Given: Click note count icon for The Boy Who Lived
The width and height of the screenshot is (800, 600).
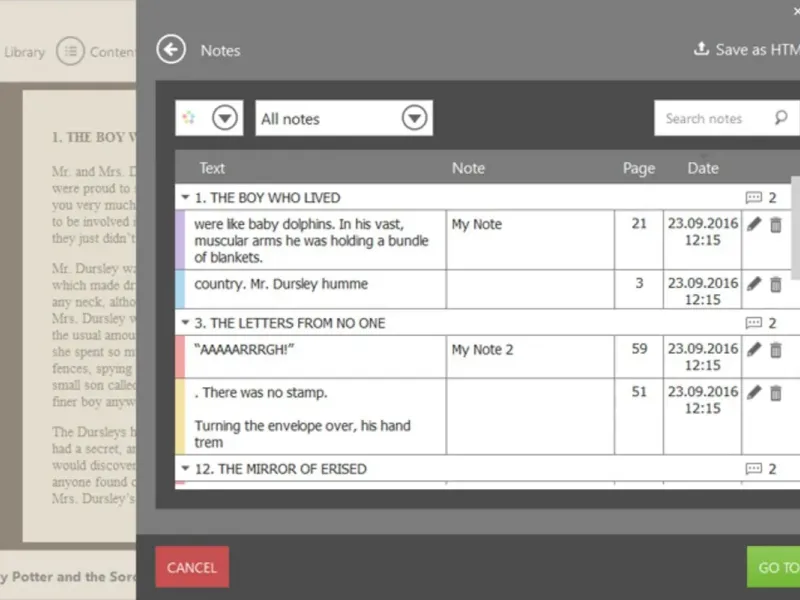Looking at the screenshot, I should tap(754, 197).
